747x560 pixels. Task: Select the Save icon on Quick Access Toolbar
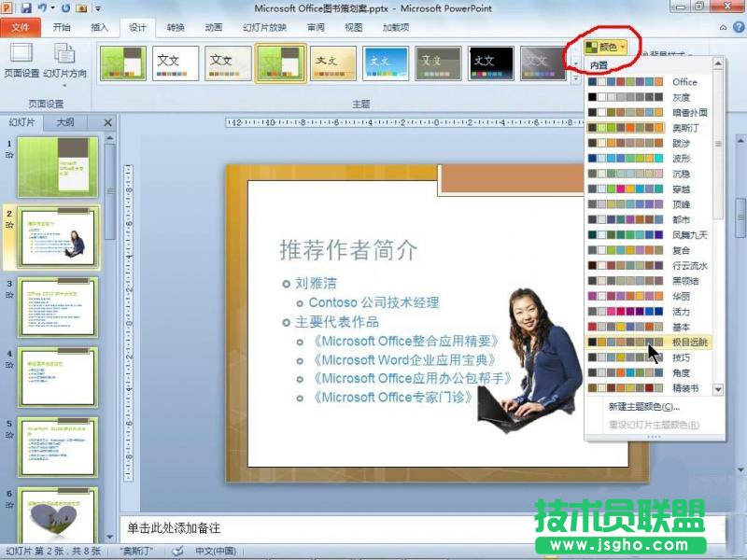click(x=25, y=7)
